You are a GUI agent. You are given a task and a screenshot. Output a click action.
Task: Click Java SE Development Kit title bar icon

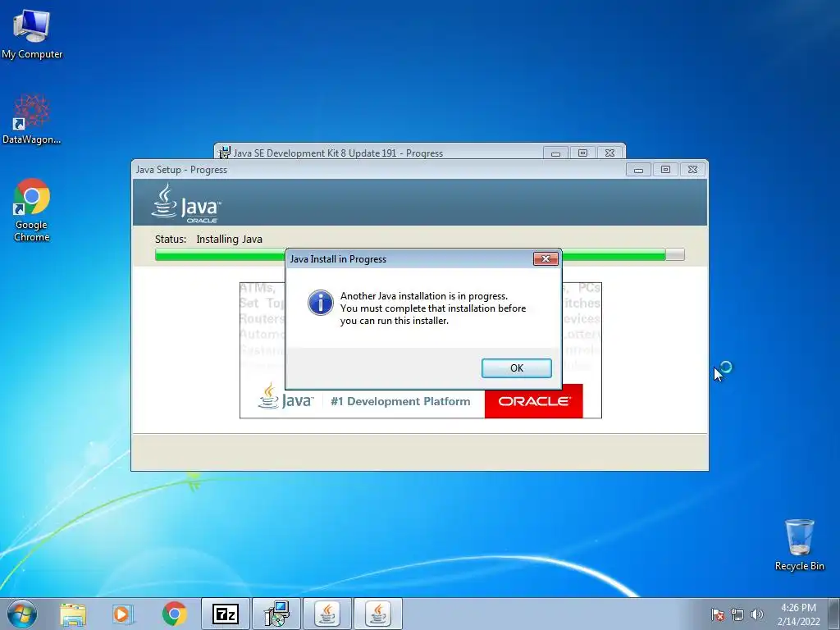point(224,152)
